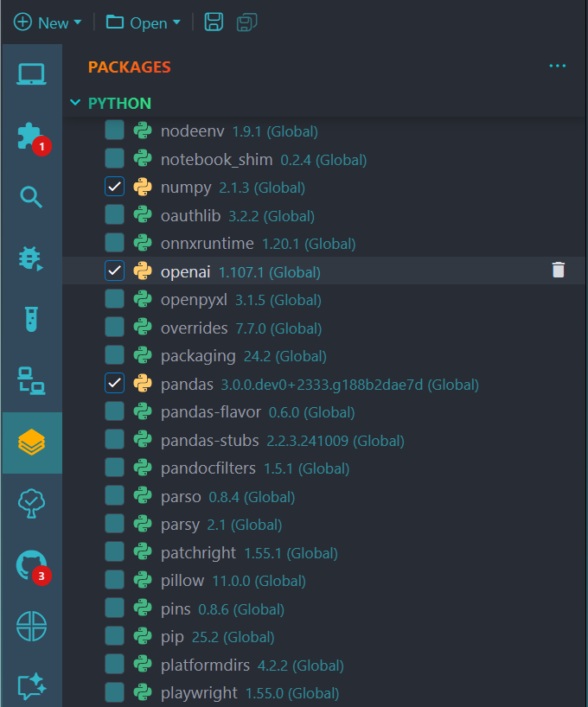This screenshot has height=707, width=588.
Task: Click the New button
Action: 41,22
